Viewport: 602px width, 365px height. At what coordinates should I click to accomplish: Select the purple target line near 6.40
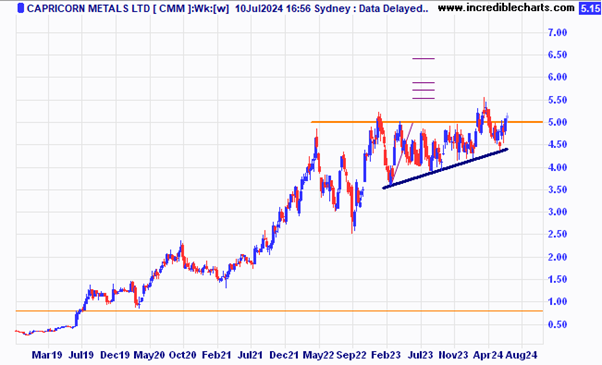pyautogui.click(x=423, y=59)
